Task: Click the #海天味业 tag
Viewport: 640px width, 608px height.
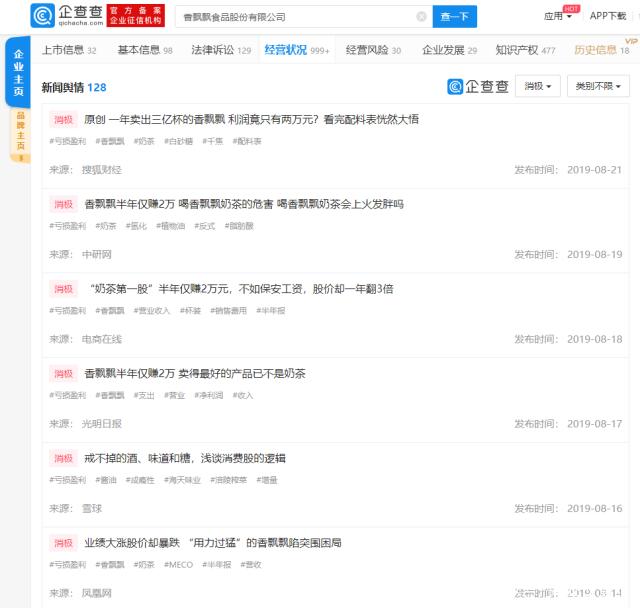Action: pyautogui.click(x=182, y=480)
